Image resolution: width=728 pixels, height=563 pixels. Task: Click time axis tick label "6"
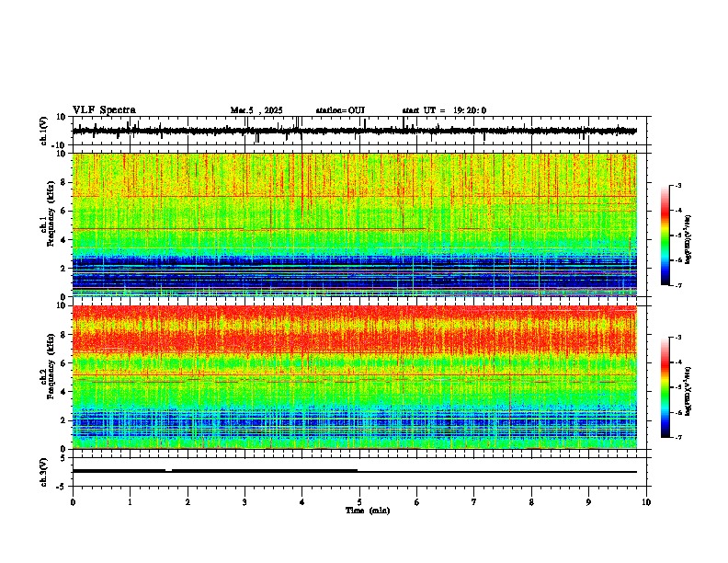417,502
